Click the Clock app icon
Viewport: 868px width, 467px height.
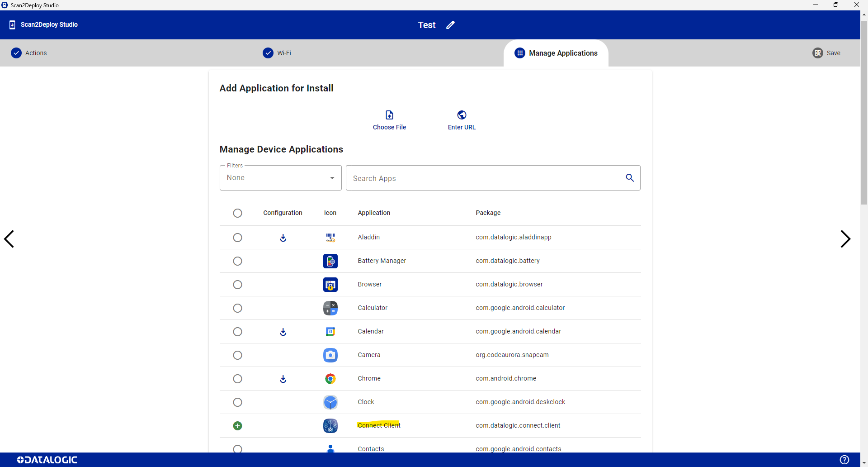coord(330,402)
